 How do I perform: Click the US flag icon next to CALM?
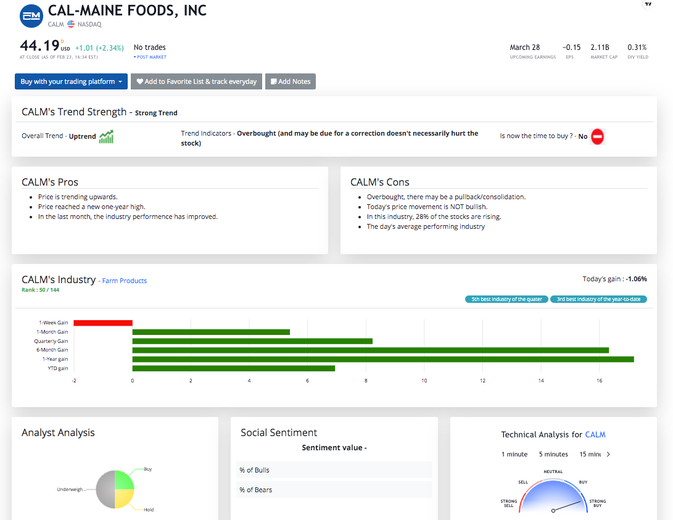(x=71, y=24)
